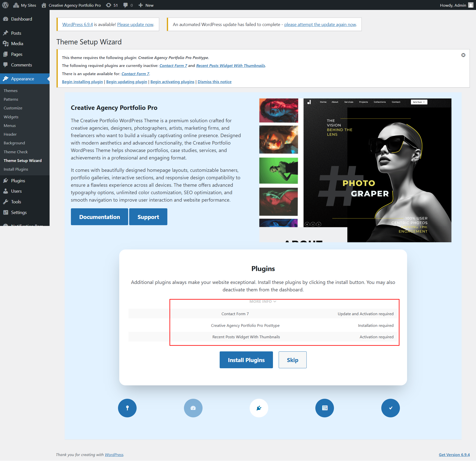Click Update and Activation required status
This screenshot has height=461, width=476.
click(x=365, y=314)
